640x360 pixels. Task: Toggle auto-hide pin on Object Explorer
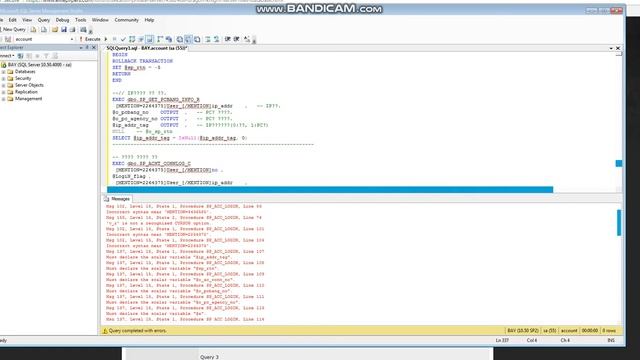(87, 48)
